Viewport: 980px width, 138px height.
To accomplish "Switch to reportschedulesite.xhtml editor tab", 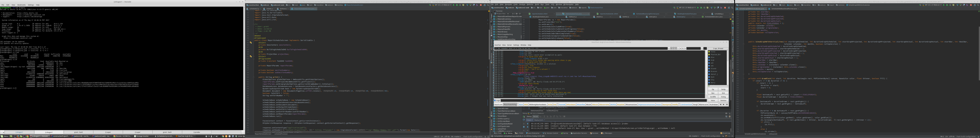I will tap(609, 14).
